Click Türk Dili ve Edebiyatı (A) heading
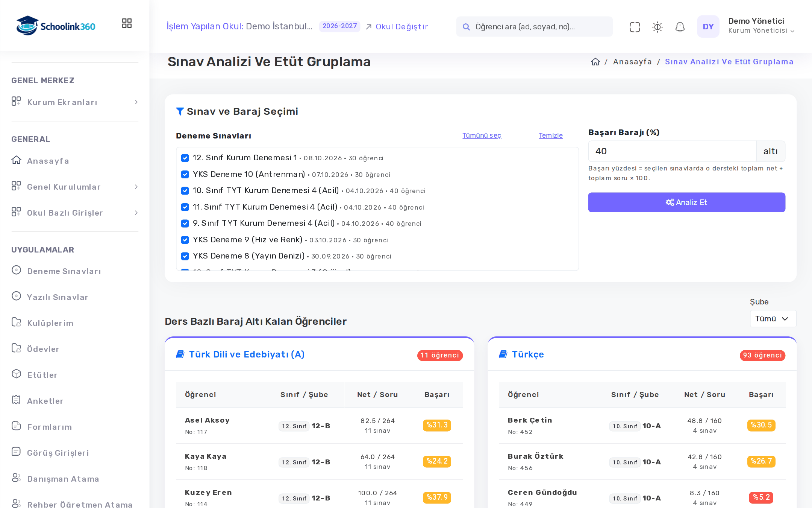The height and width of the screenshot is (508, 812). coord(247,354)
